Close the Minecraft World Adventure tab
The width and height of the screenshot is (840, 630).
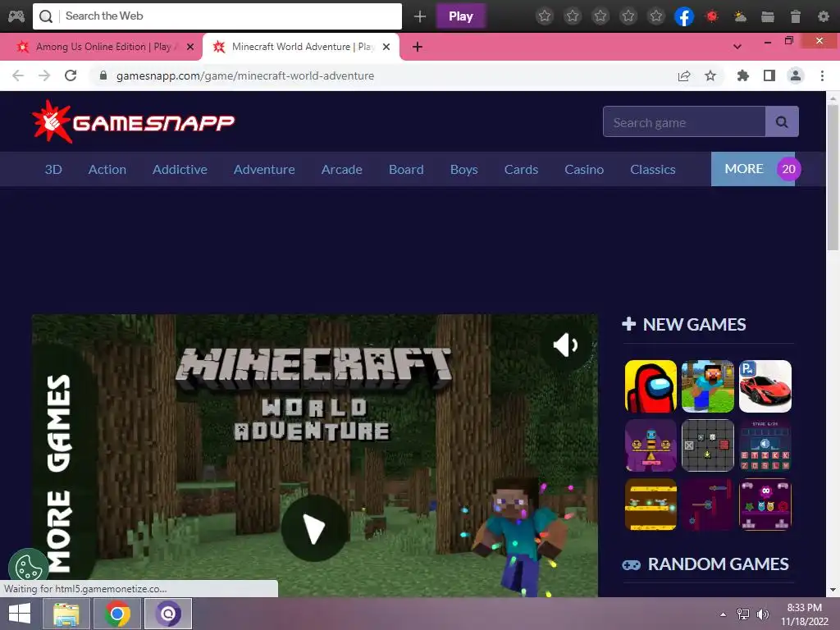(386, 47)
